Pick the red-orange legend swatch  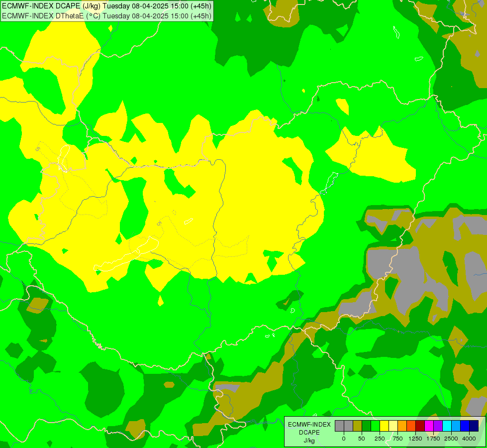(x=411, y=426)
